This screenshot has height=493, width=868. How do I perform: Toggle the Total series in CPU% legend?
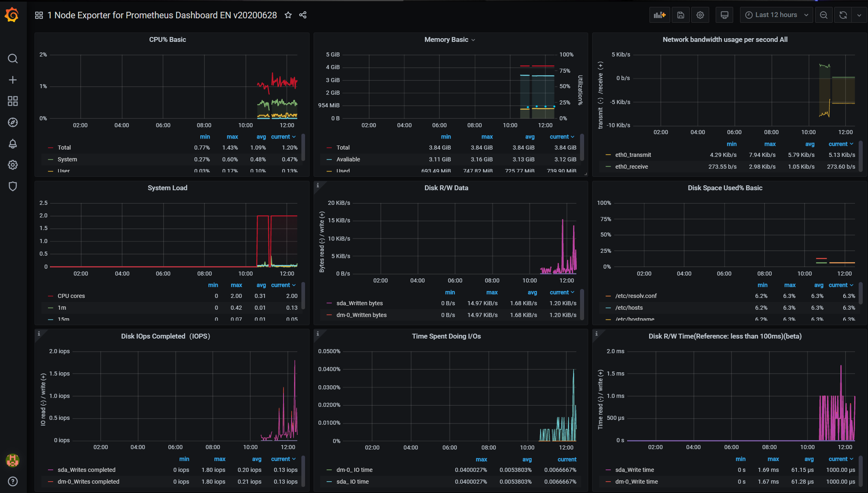[x=64, y=148]
